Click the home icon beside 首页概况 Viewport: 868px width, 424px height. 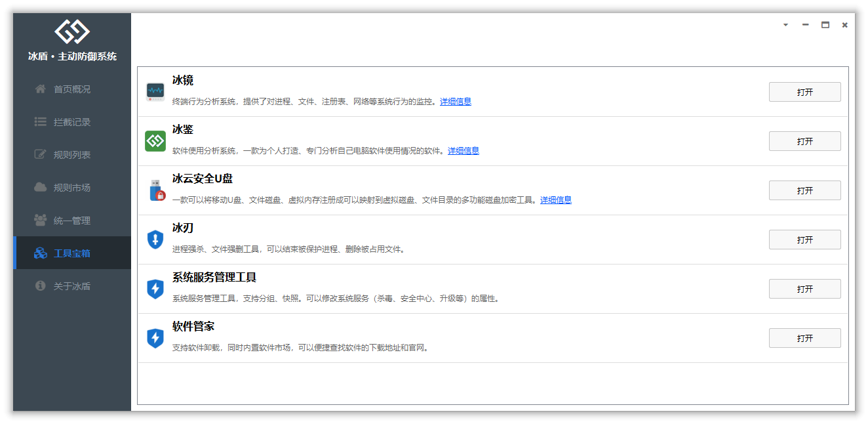click(41, 89)
